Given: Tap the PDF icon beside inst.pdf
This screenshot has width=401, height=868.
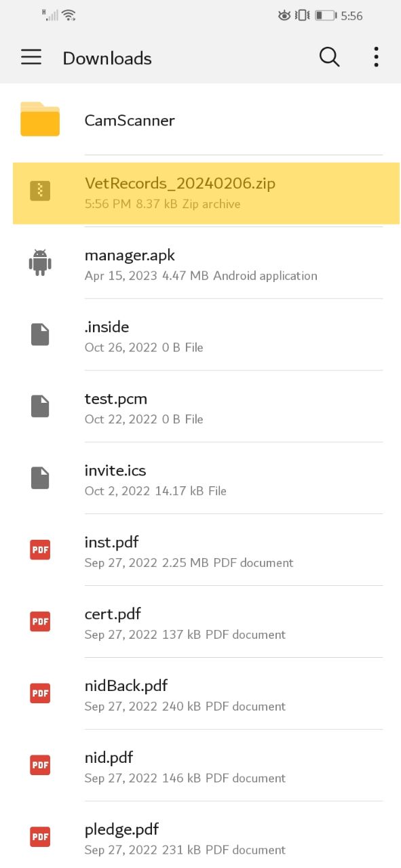Looking at the screenshot, I should pyautogui.click(x=40, y=550).
